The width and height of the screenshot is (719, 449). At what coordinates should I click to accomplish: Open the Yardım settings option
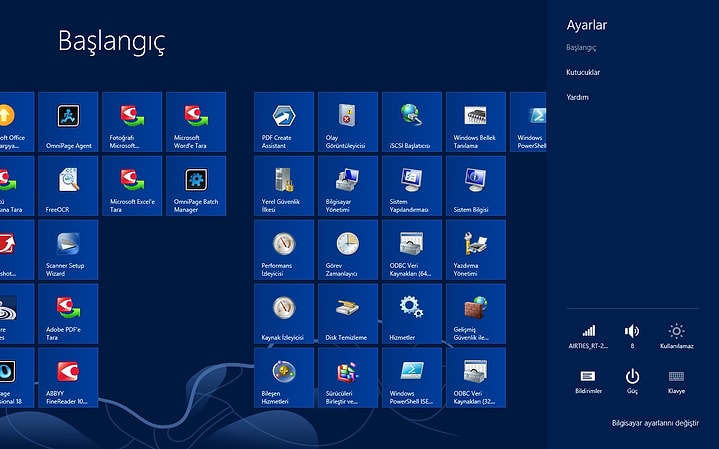pos(577,97)
